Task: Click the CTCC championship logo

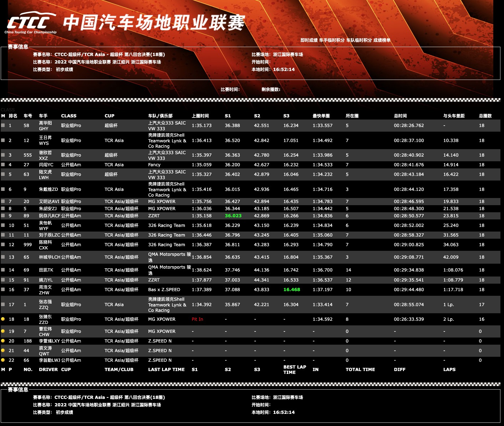Action: [31, 23]
